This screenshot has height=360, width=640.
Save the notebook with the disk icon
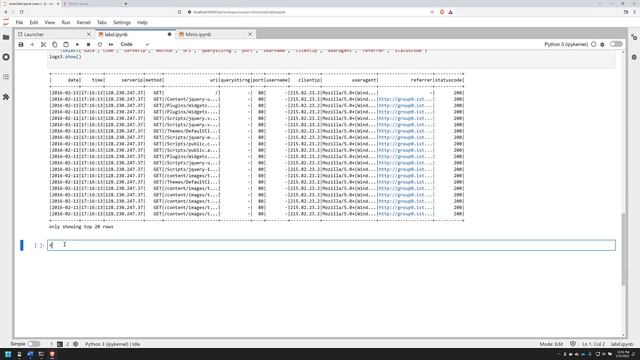[x=21, y=44]
